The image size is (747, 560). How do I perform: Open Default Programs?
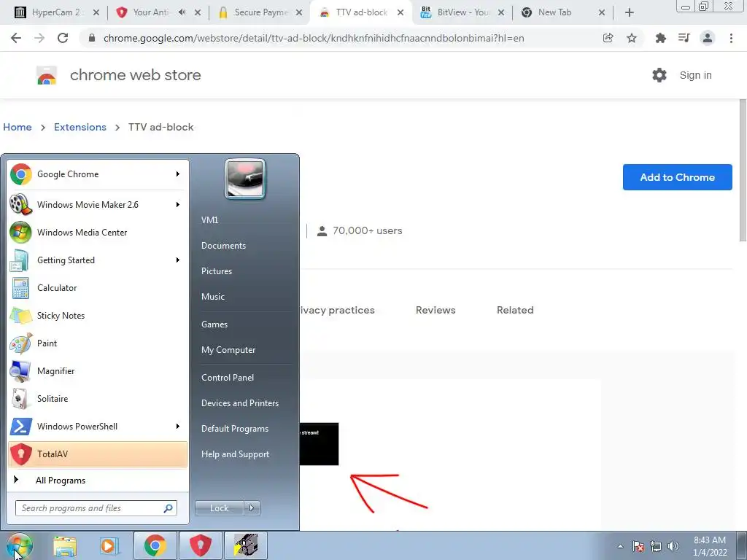(235, 429)
